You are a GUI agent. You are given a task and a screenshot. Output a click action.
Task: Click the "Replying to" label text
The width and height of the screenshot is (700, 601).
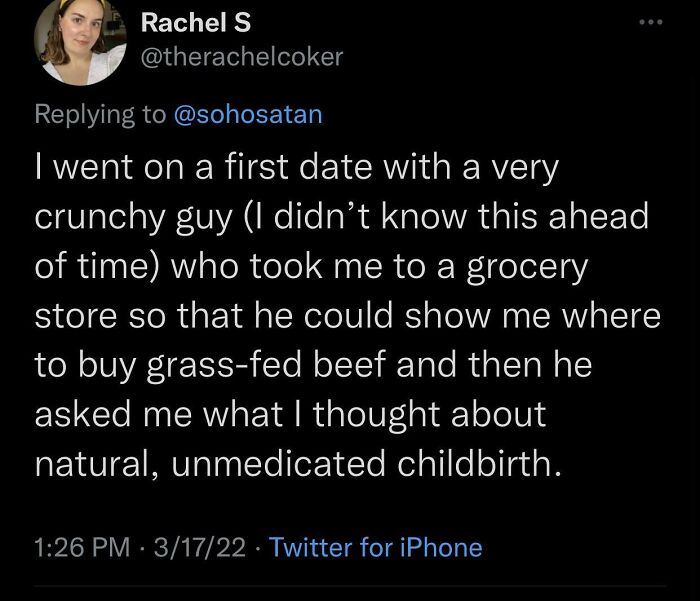[101, 114]
